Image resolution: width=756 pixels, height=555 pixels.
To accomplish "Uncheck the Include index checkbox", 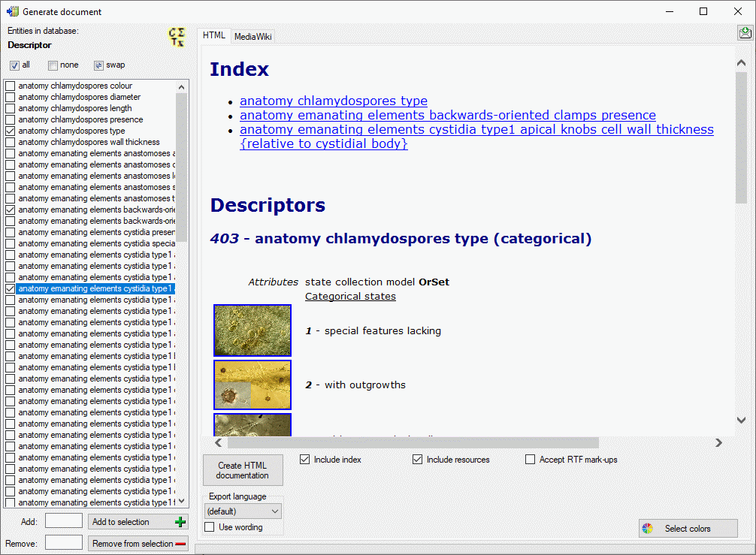I will [x=304, y=460].
